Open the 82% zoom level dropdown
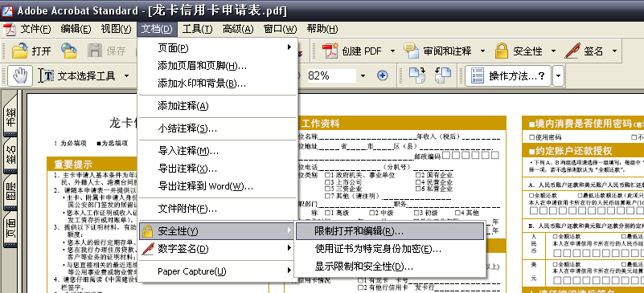The width and height of the screenshot is (644, 293). [363, 75]
